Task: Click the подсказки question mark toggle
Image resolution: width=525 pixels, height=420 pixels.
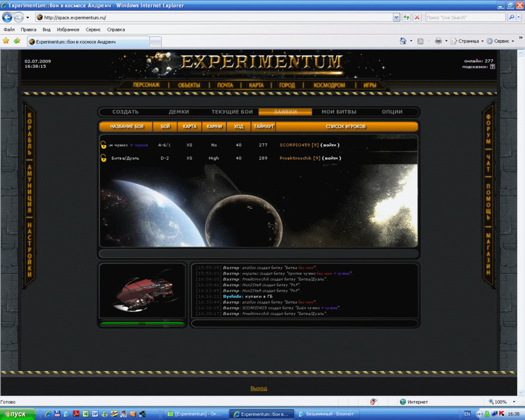Action: pos(492,66)
